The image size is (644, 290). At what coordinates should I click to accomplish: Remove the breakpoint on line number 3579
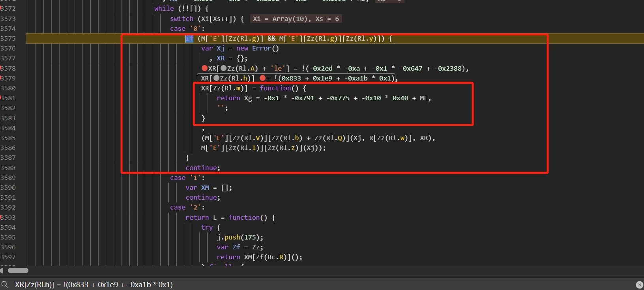click(x=8, y=78)
